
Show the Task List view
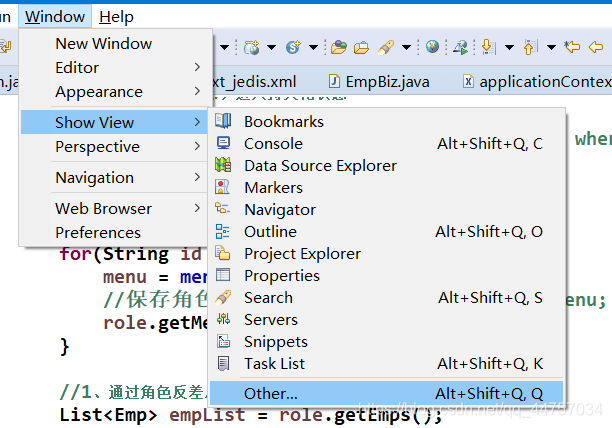tap(386, 364)
